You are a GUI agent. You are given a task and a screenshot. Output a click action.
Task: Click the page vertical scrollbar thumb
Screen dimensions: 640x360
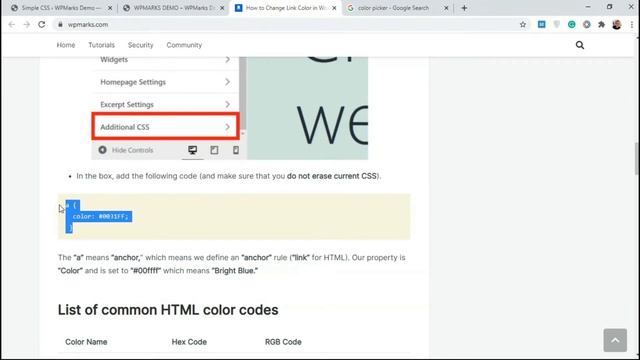coord(637,159)
